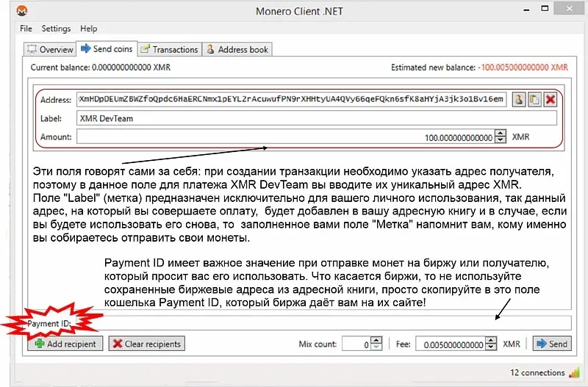Switch to the Overview tab
Screen dimensions: 588x387
tap(50, 49)
